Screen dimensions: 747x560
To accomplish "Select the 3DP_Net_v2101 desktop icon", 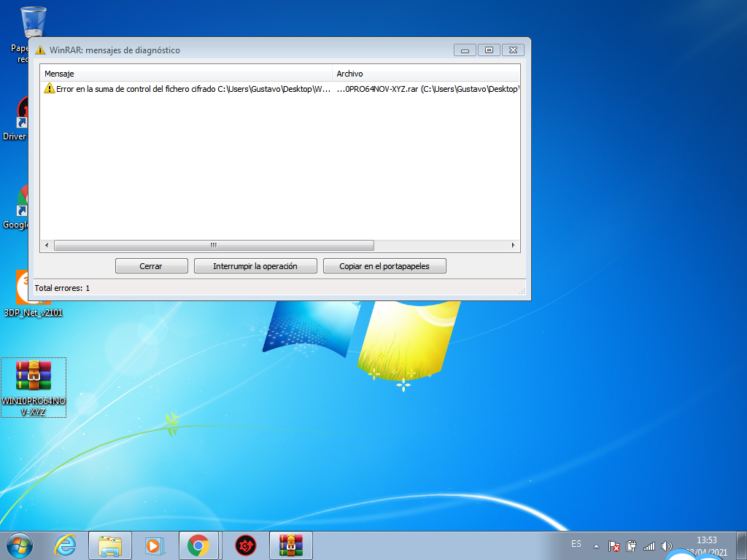I will coord(34,295).
